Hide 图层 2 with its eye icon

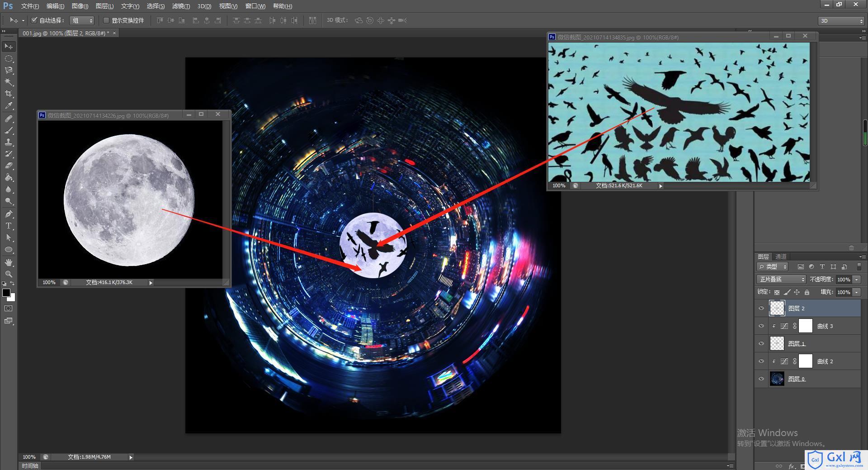[x=761, y=309]
